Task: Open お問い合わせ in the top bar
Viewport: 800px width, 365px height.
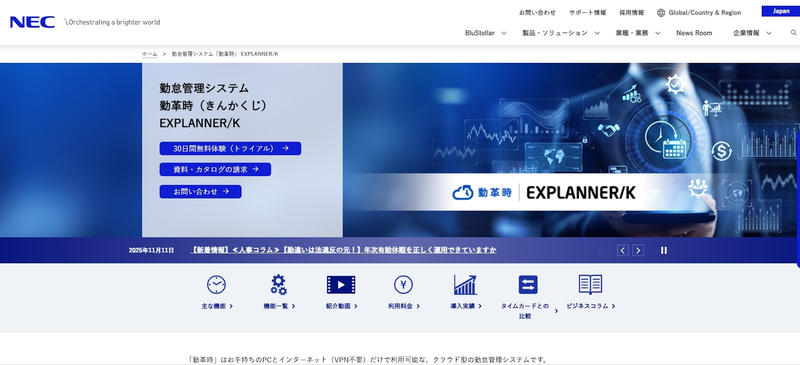Action: [537, 13]
